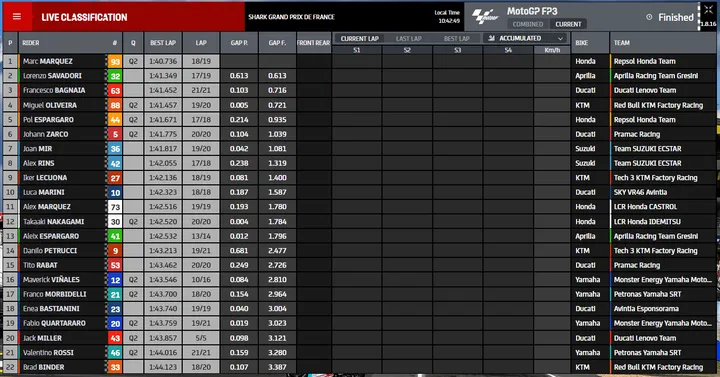Click the MotoGP logo
Image resolution: width=720 pixels, height=377 pixels.
point(485,17)
